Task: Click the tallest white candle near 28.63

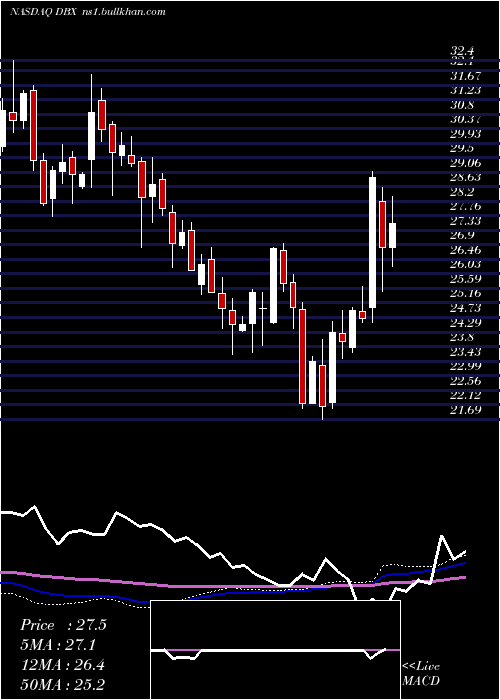Action: point(372,242)
